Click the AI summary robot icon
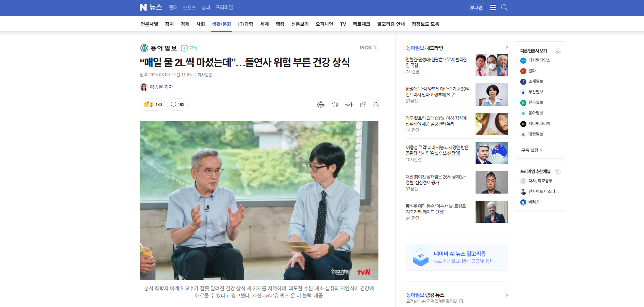The height and width of the screenshot is (307, 644). pos(320,105)
